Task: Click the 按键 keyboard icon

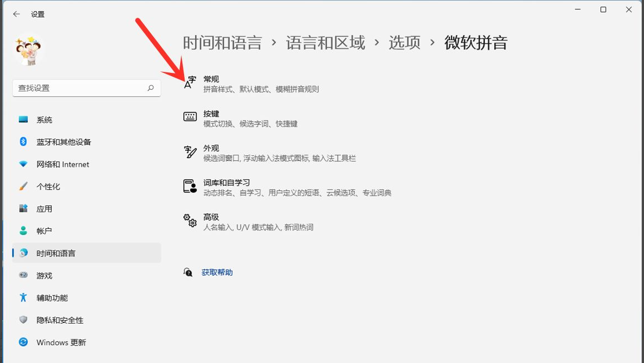Action: pyautogui.click(x=190, y=117)
